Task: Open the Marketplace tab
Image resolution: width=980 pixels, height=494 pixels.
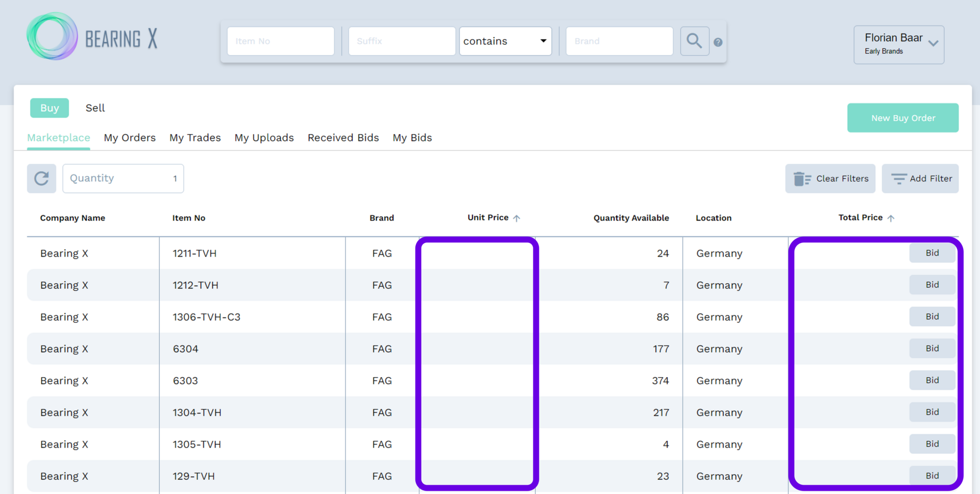Action: pyautogui.click(x=59, y=138)
